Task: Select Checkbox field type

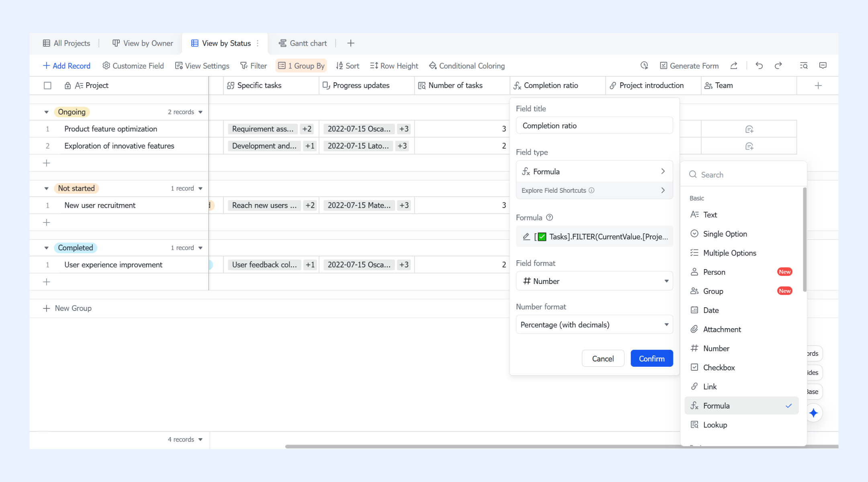Action: click(741, 368)
